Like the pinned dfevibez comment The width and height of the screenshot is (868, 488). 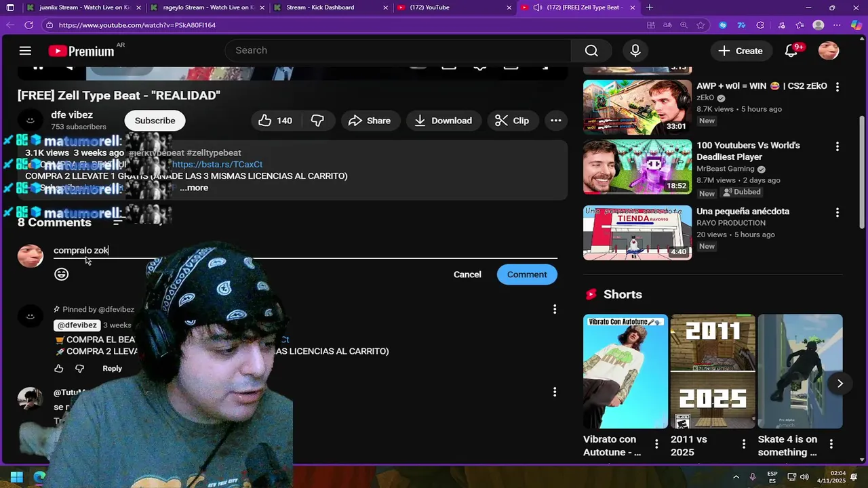click(x=59, y=369)
